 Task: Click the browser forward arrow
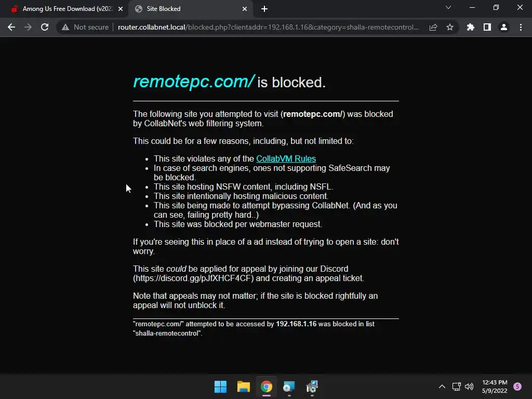28,27
